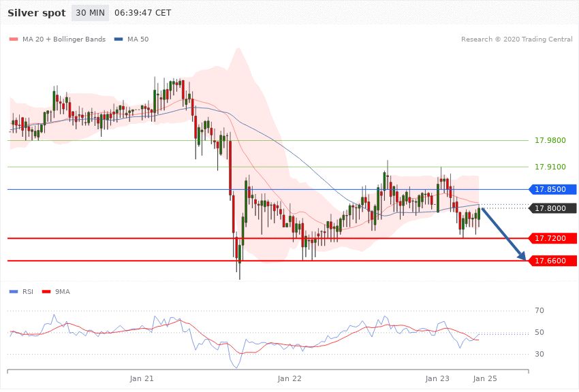Viewport: 579px width, 392px height.
Task: Click the red MA 20 legend swatch
Action: pos(14,39)
